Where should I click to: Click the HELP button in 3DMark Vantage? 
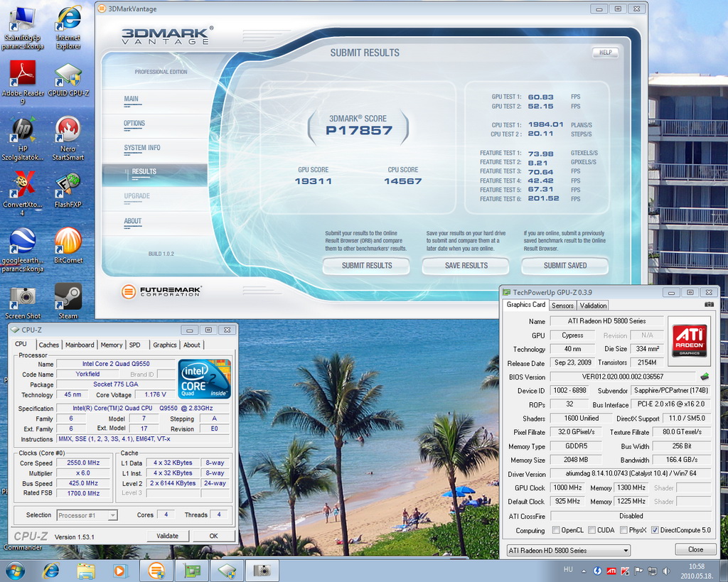click(606, 53)
